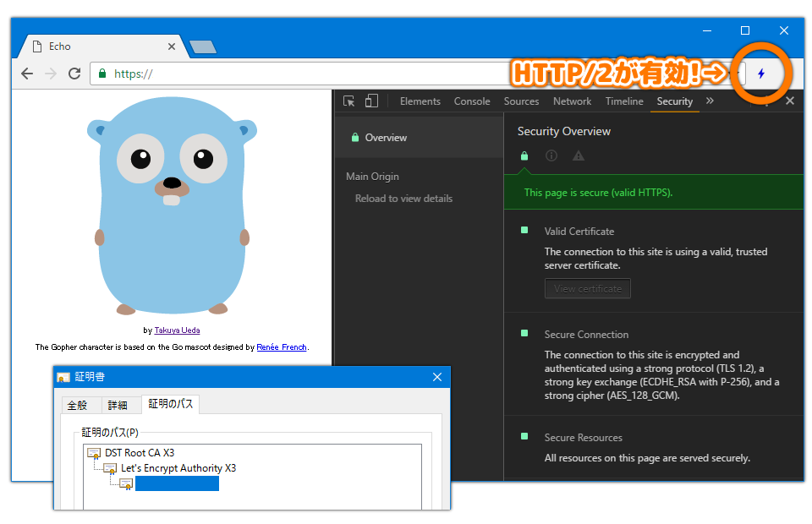Click the Secure Resources heading
This screenshot has width=812, height=524.
583,438
